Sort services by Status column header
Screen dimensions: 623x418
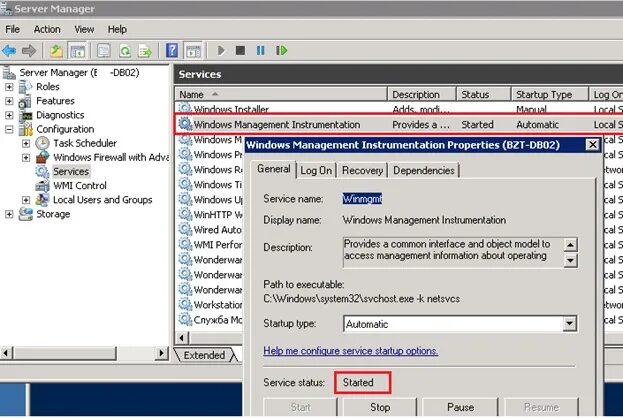click(x=484, y=95)
